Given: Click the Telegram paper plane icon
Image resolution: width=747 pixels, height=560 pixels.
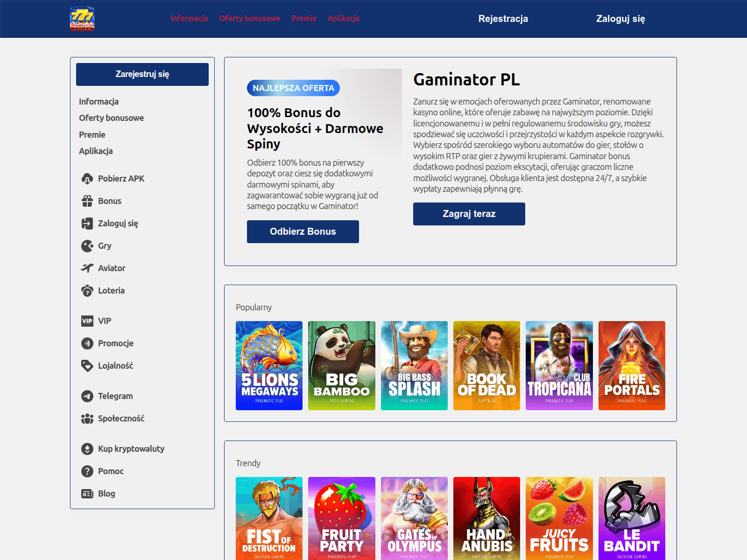Looking at the screenshot, I should (x=87, y=396).
